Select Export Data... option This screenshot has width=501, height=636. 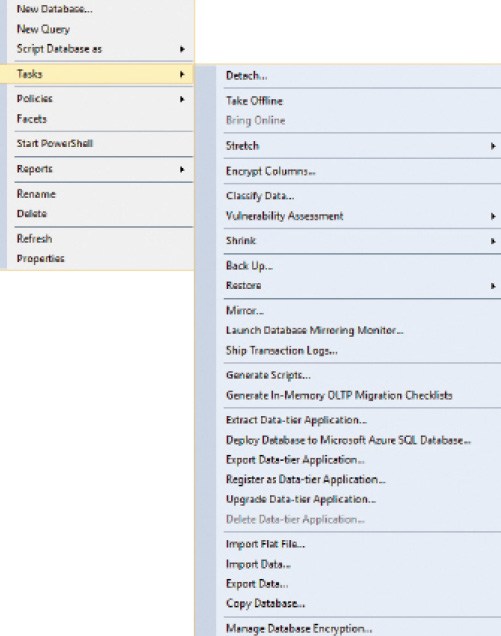point(257,584)
